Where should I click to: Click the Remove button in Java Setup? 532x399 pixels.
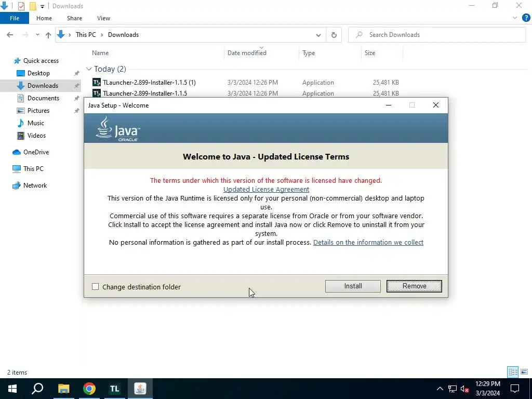point(414,286)
